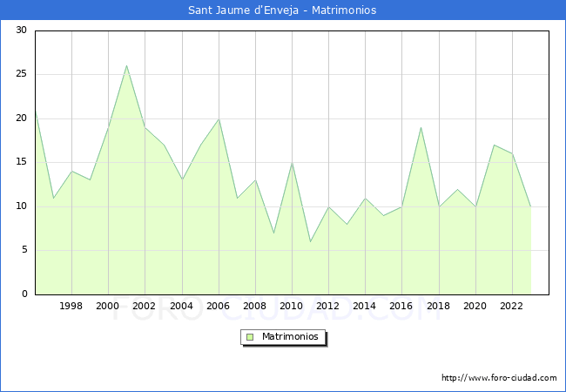Click the x-axis label 2002
Screen dimensions: 566x392
tap(144, 306)
